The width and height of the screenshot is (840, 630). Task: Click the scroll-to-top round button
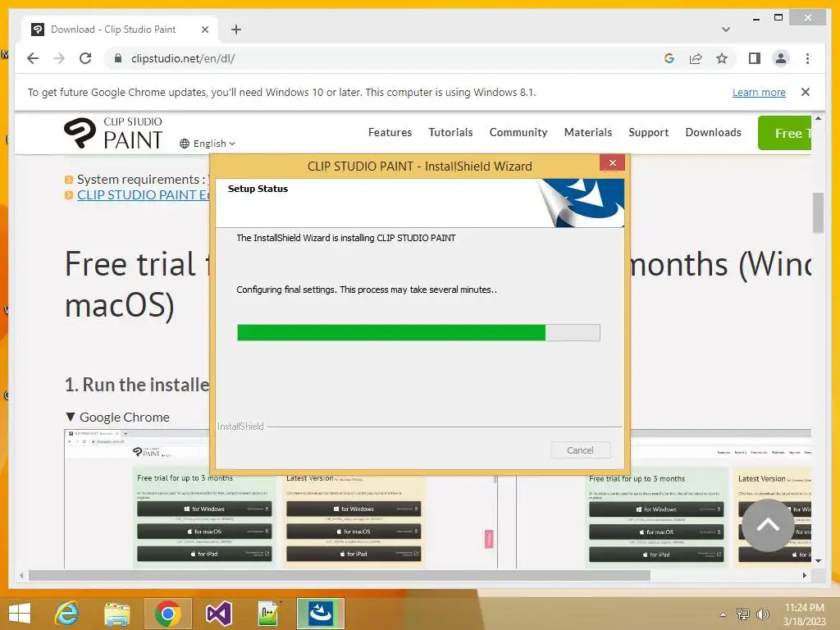(768, 526)
